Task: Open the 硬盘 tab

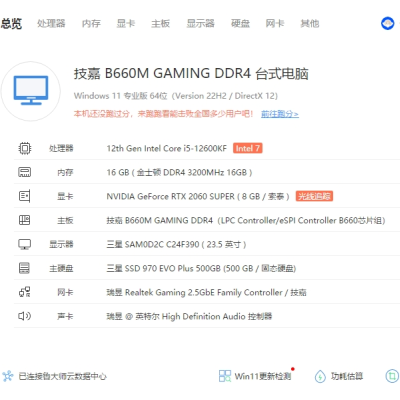Action: pos(240,23)
